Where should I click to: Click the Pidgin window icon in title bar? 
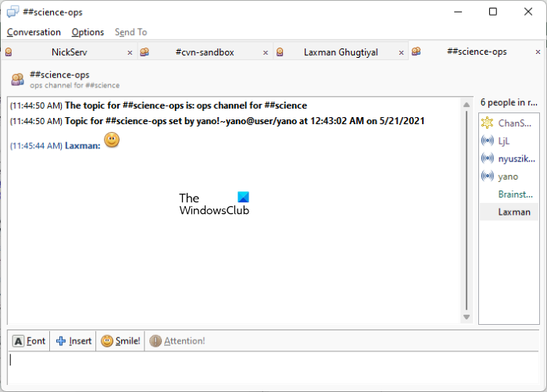(x=13, y=12)
